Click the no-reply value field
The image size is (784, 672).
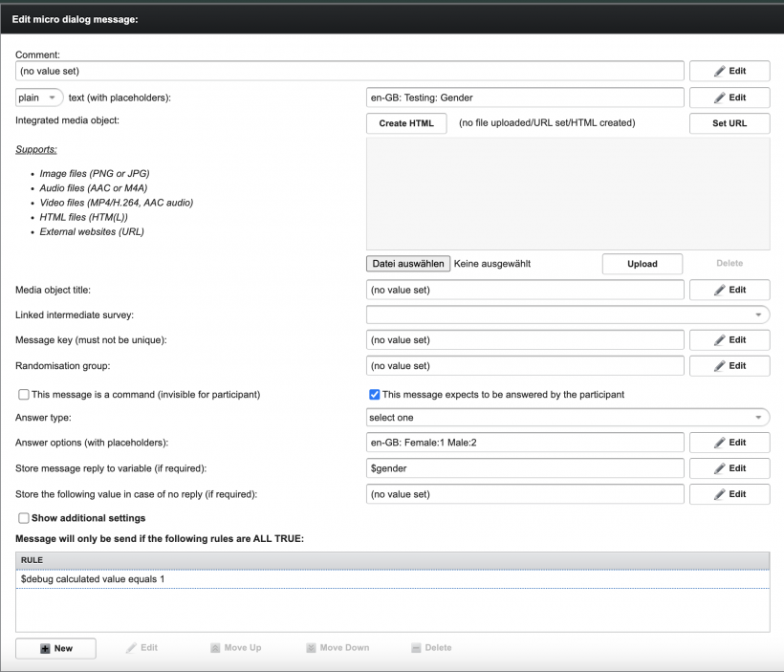click(x=525, y=494)
